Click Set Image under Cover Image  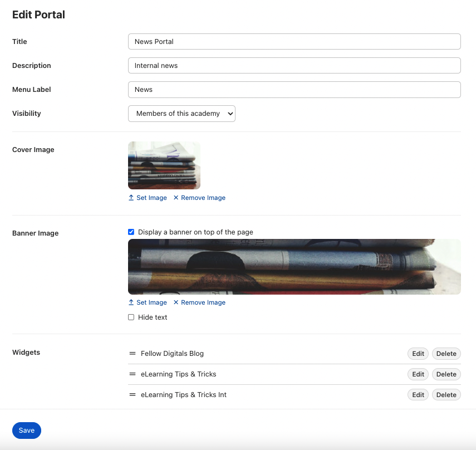(148, 198)
